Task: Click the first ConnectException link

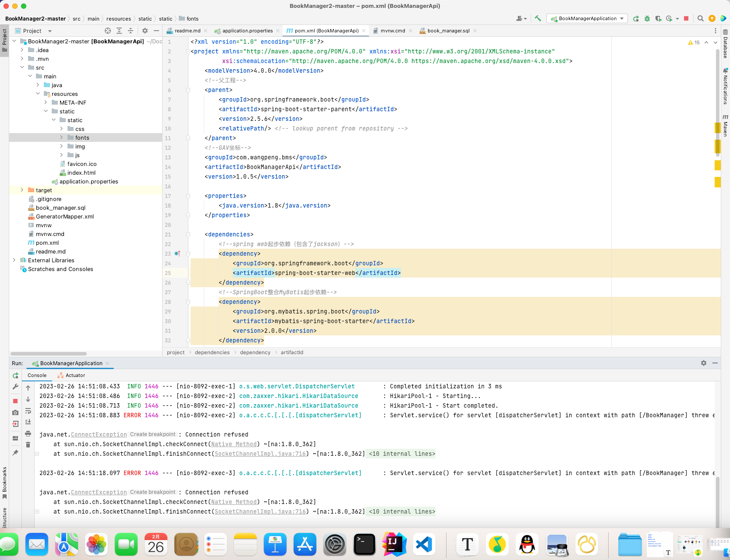Action: pyautogui.click(x=99, y=434)
